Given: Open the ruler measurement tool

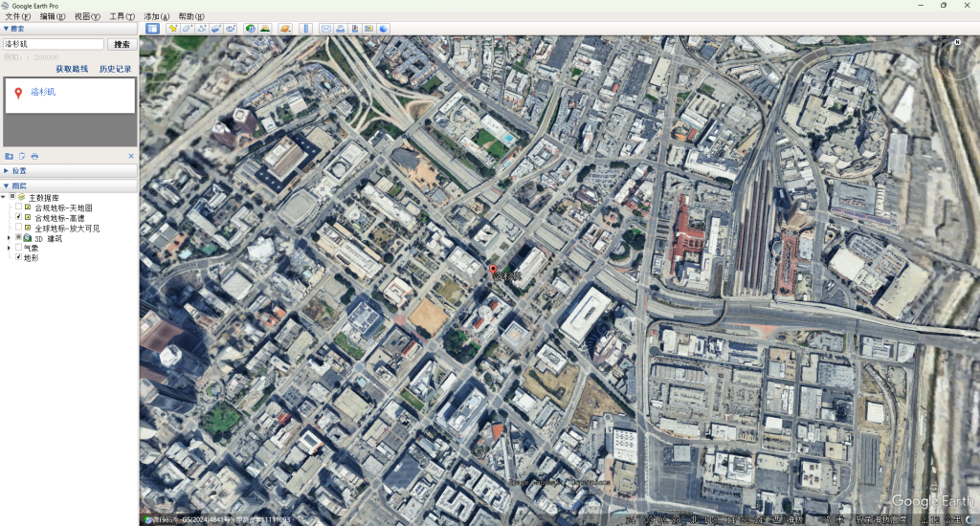Looking at the screenshot, I should tap(306, 29).
